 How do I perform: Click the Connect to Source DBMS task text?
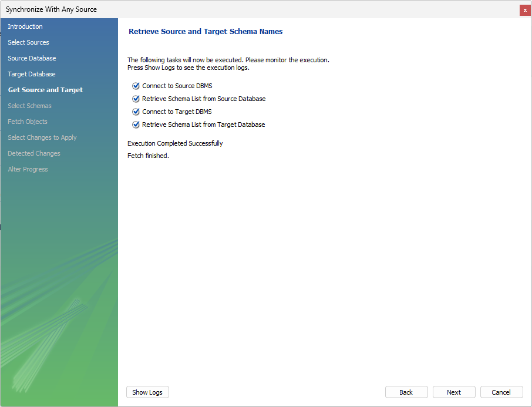coord(177,86)
